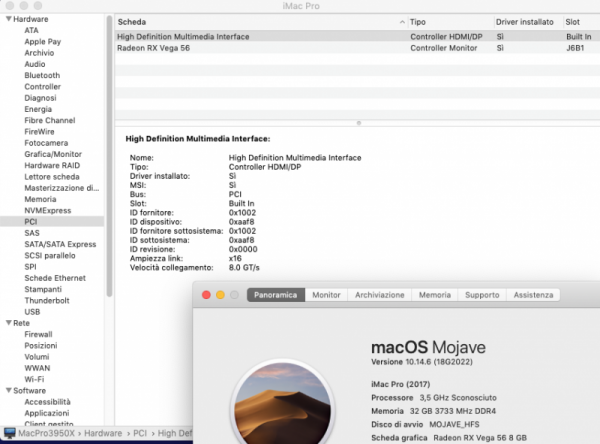Open the Archiviazione tab
Screen dimensions: 600x444
379,296
